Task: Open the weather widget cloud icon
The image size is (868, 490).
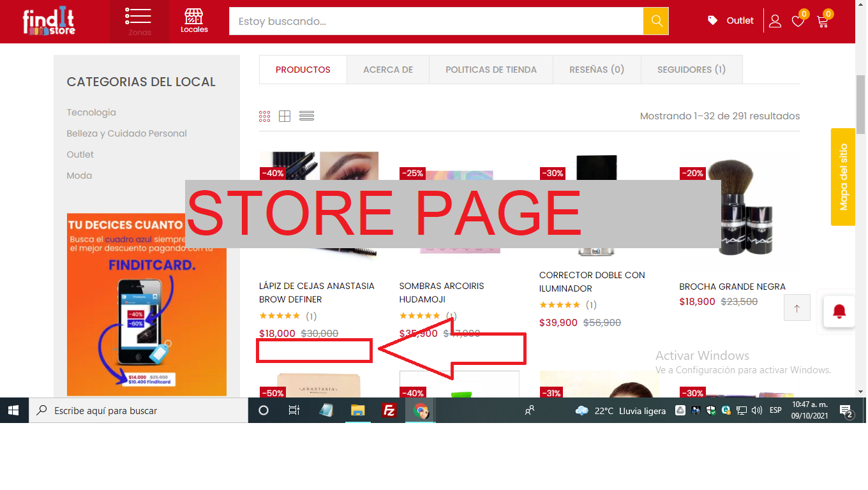Action: (581, 411)
